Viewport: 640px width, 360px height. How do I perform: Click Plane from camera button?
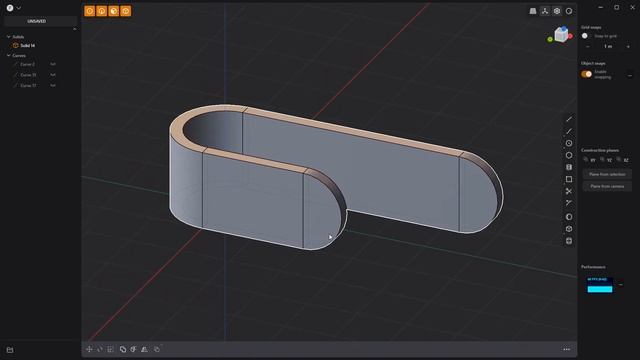607,186
